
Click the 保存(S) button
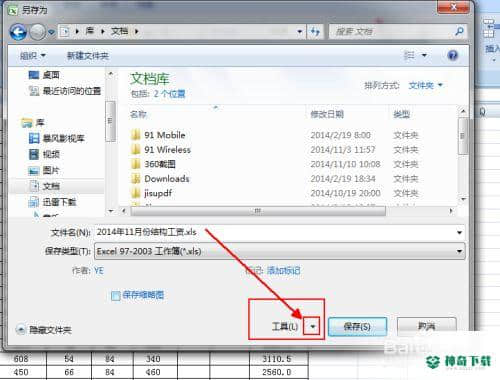tap(357, 326)
